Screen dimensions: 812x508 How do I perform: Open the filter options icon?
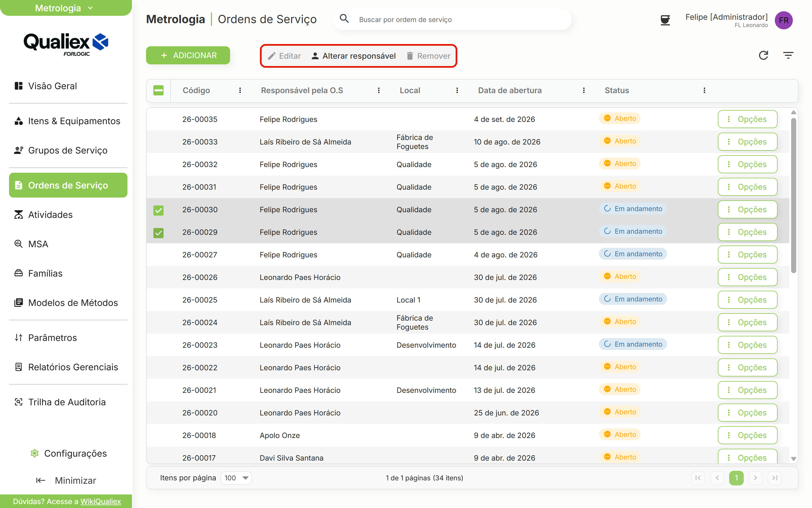click(788, 55)
